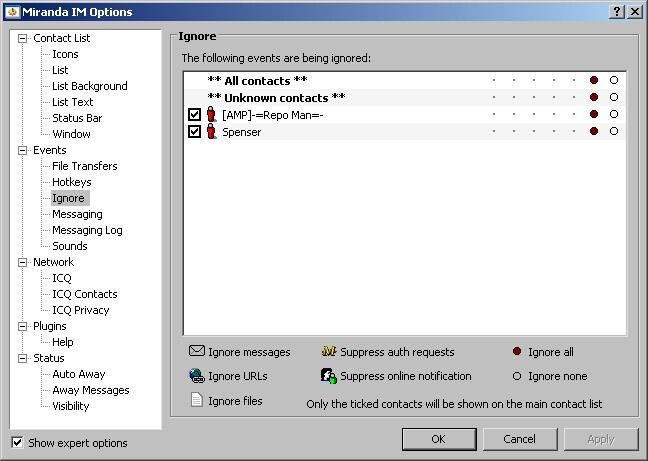The image size is (648, 461).
Task: Click the Ignore all legend dot
Action: pos(517,351)
